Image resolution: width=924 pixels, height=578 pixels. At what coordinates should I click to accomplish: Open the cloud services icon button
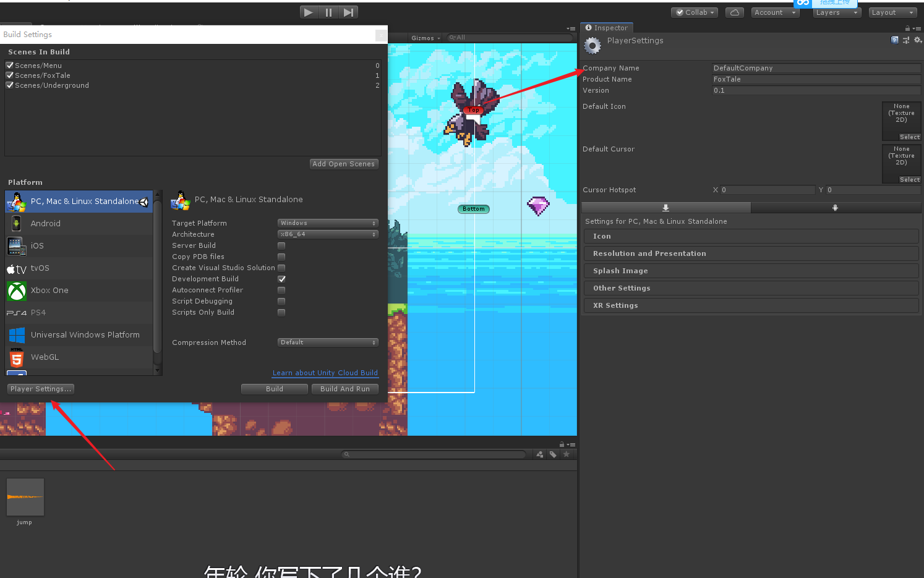734,12
